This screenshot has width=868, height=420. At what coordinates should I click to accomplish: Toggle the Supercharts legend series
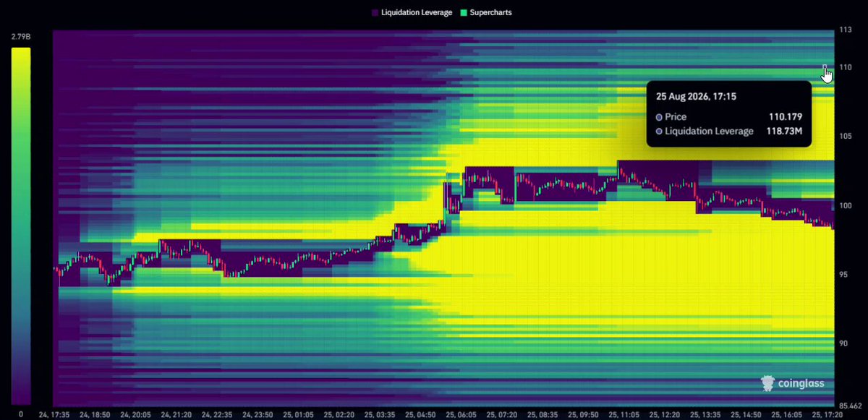485,12
